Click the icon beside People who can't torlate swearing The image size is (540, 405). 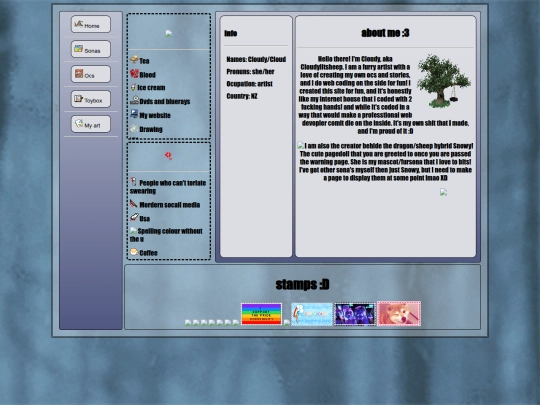click(134, 181)
